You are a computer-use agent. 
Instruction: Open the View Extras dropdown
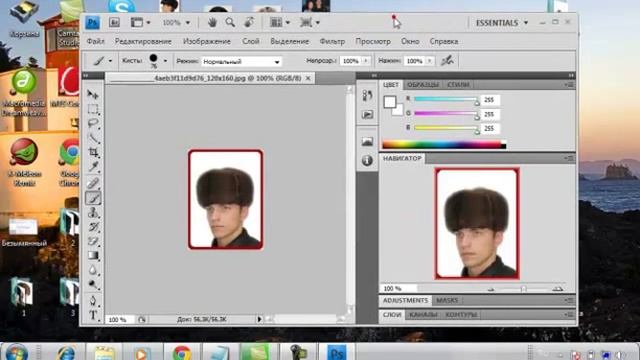(140, 22)
